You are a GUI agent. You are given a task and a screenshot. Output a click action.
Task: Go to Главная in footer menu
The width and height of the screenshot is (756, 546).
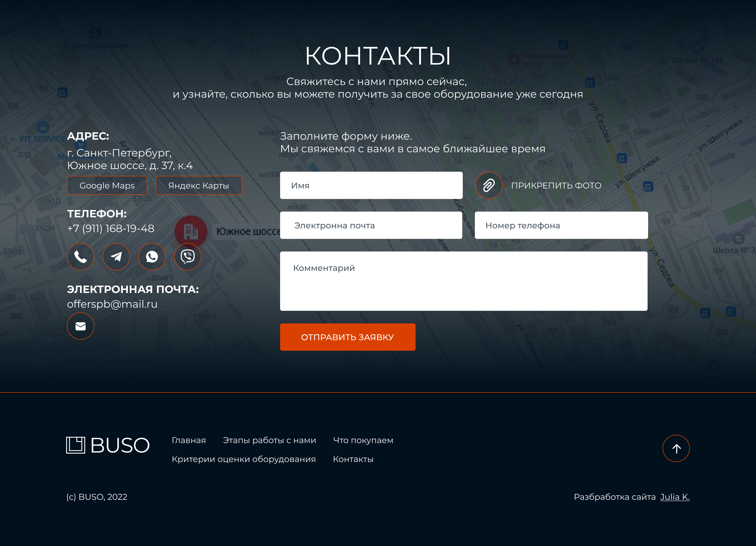click(189, 440)
